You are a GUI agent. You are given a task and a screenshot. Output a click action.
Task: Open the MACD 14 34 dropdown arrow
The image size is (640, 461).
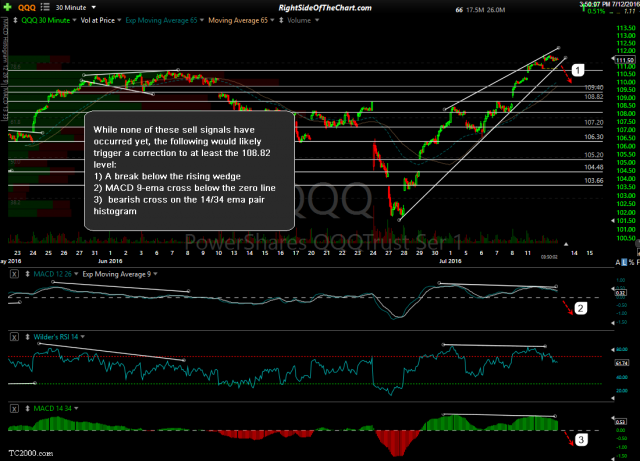pyautogui.click(x=76, y=408)
